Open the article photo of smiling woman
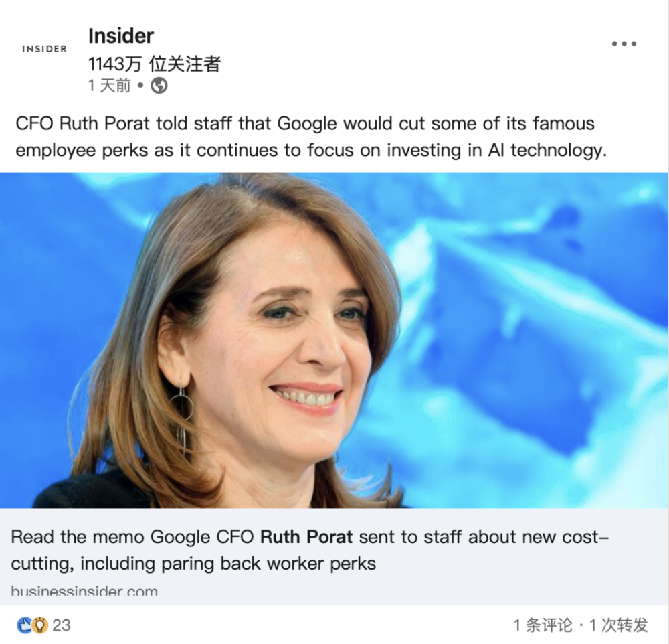This screenshot has width=669, height=644. (x=334, y=340)
